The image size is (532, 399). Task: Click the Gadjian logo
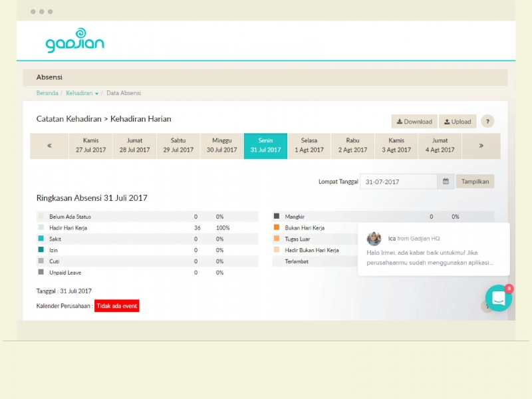click(74, 41)
